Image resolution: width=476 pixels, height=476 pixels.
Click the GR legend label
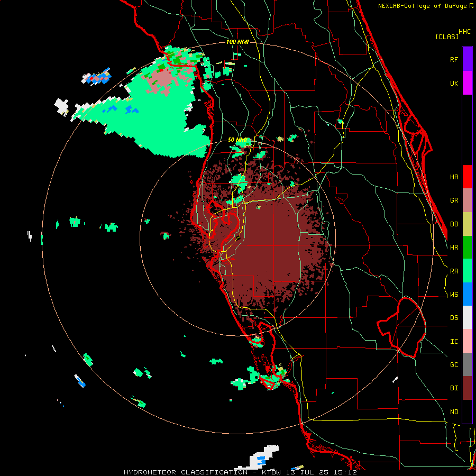[x=454, y=200]
